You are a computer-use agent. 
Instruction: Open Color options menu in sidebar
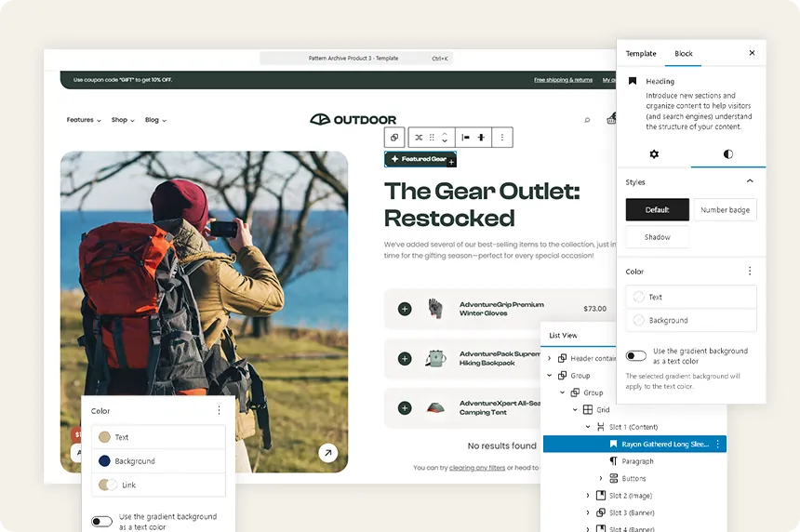pos(750,271)
